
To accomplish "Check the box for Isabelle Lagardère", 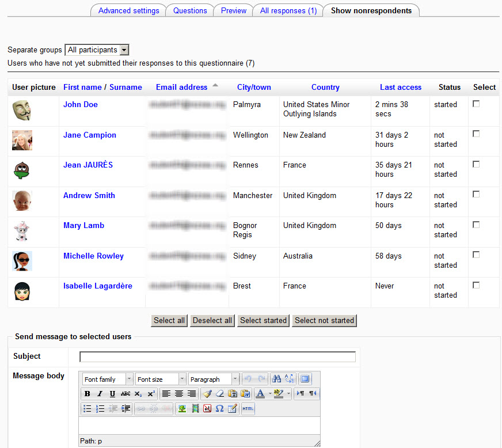I will (x=476, y=286).
